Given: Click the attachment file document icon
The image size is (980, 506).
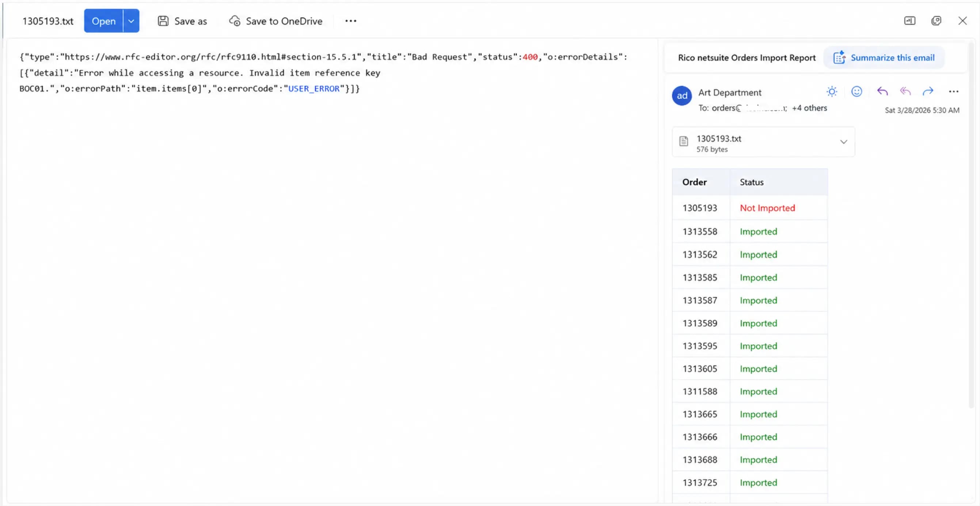Looking at the screenshot, I should [684, 141].
